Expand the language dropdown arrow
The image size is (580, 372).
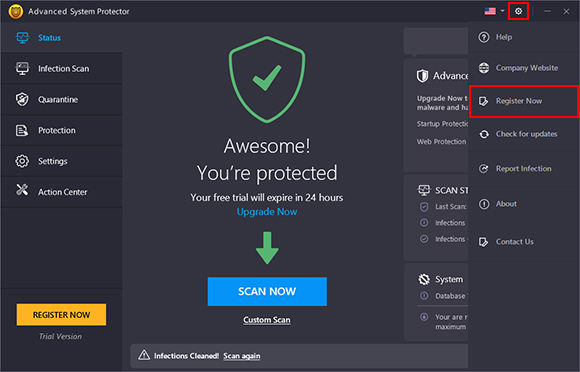tap(502, 11)
